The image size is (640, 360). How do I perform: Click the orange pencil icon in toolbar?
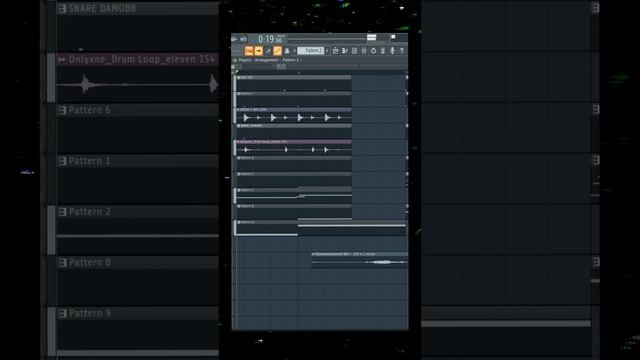coord(278,51)
